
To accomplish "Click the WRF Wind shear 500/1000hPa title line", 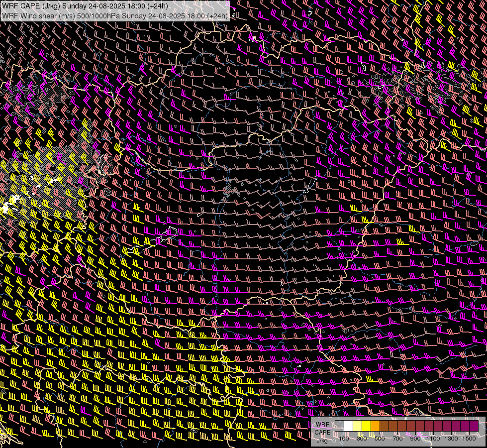I will [x=114, y=16].
